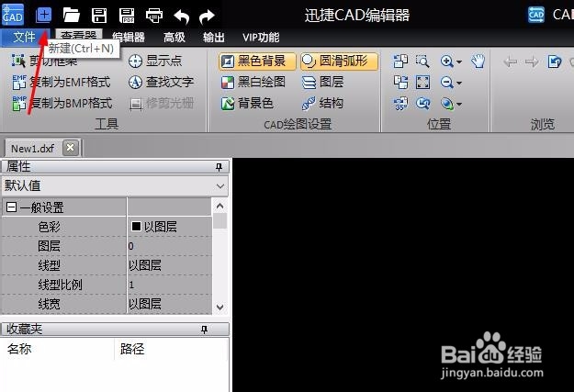Open the 文件 menu
This screenshot has width=574, height=392.
(x=24, y=37)
